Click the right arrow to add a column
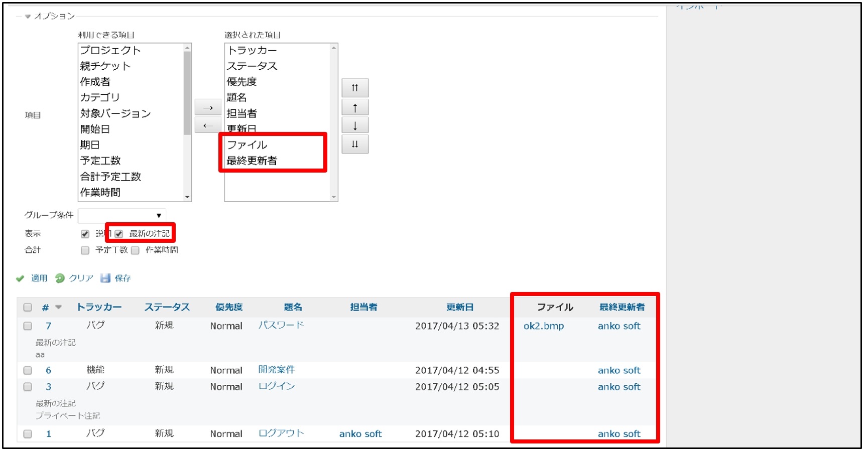Image resolution: width=868 pixels, height=454 pixels. click(x=207, y=107)
